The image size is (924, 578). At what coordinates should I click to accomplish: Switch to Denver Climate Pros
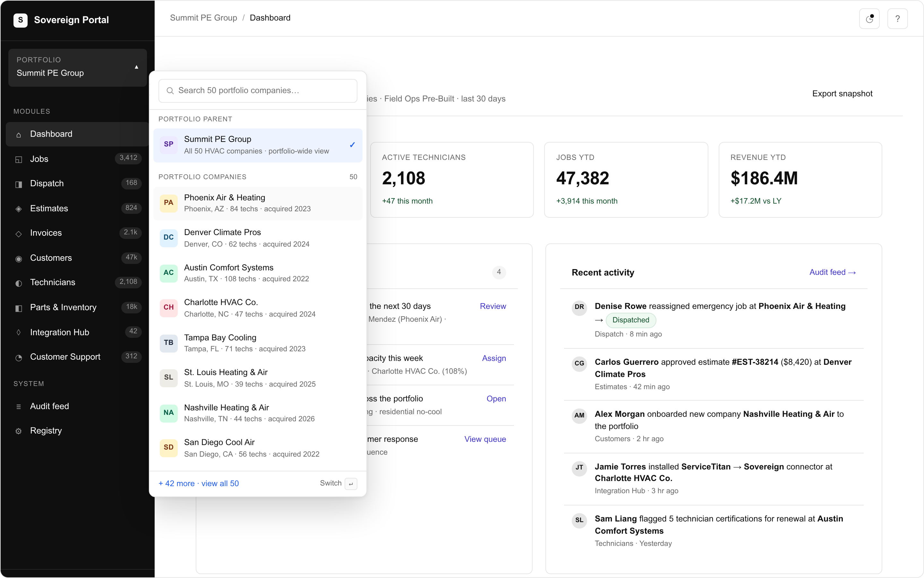click(x=258, y=238)
